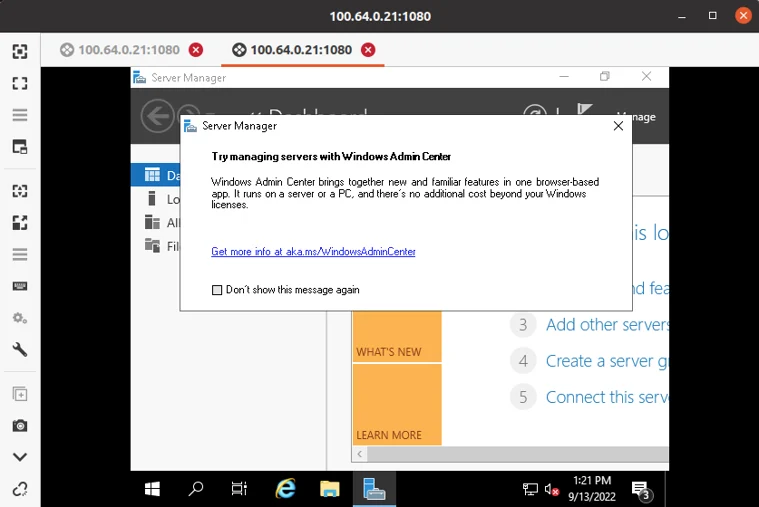Click the step 3 number circle
The height and width of the screenshot is (507, 759).
[x=523, y=325]
